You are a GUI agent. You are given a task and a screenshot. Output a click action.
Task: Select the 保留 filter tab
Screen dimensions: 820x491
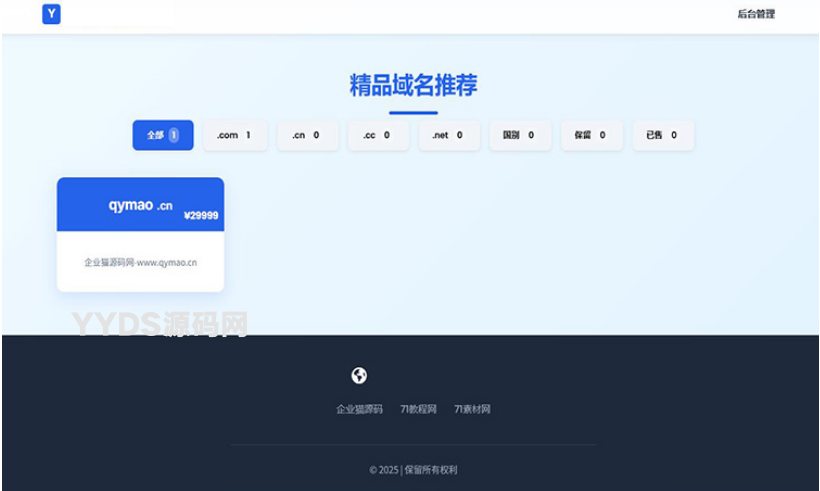tap(591, 135)
